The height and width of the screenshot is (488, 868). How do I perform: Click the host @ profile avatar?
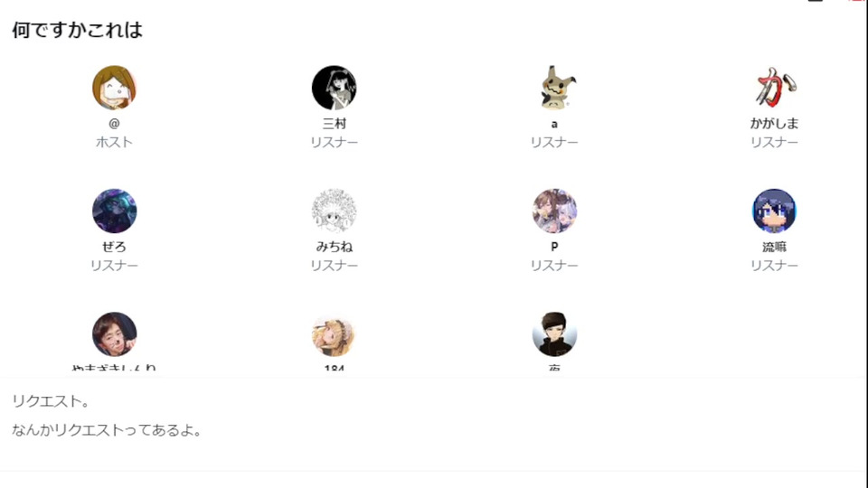pyautogui.click(x=114, y=88)
